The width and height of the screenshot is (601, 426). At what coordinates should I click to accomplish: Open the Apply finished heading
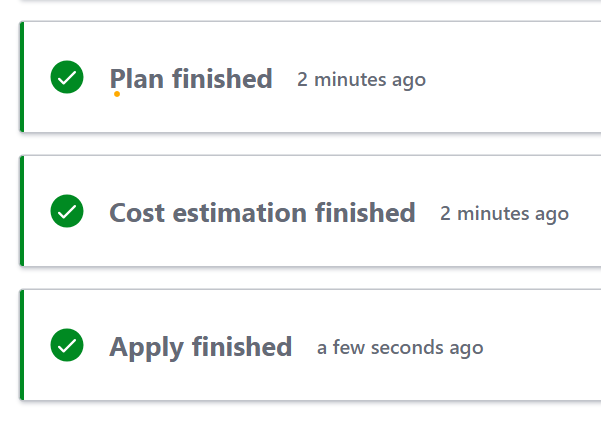point(200,347)
